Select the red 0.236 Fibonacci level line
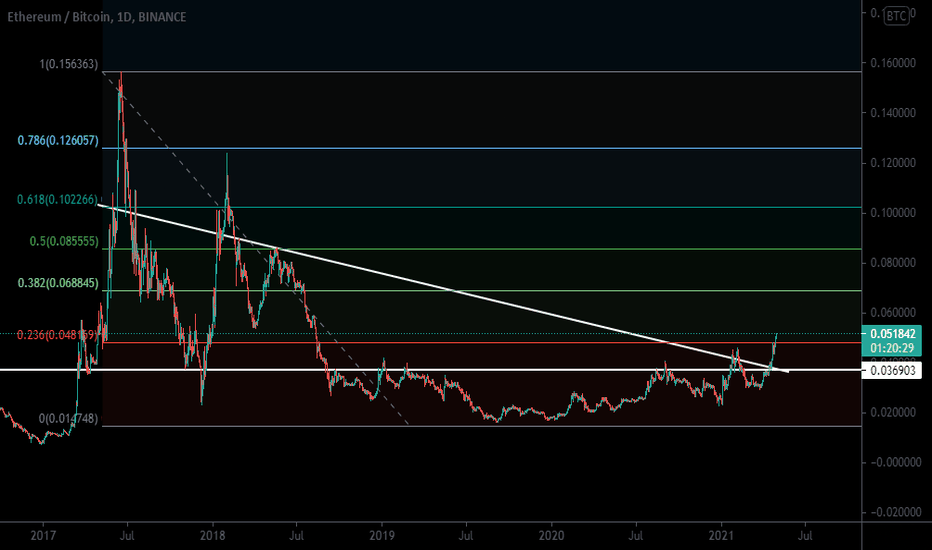This screenshot has height=550, width=932. [481, 342]
